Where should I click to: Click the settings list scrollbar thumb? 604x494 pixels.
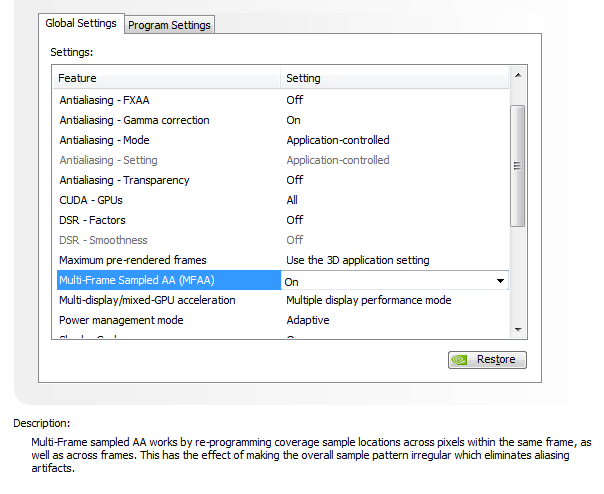coord(517,166)
